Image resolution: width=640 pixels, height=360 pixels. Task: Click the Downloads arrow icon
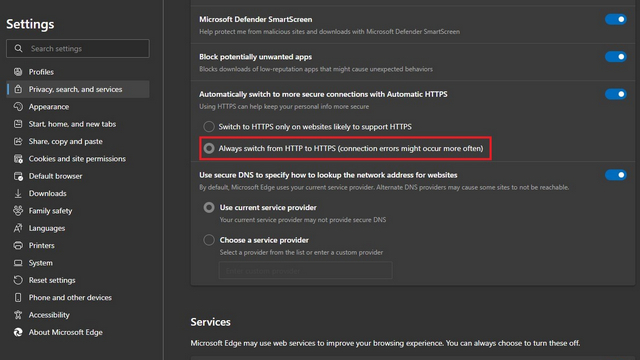point(18,193)
